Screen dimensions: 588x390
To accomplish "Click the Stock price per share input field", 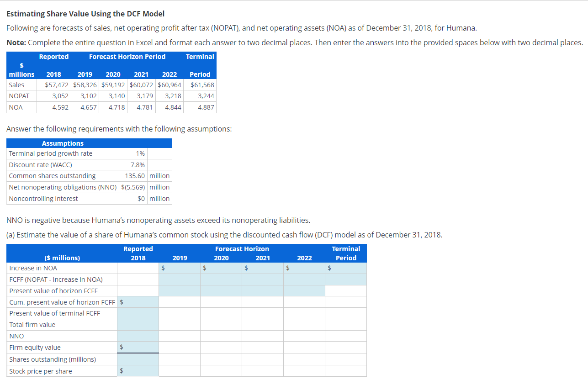I will [138, 371].
